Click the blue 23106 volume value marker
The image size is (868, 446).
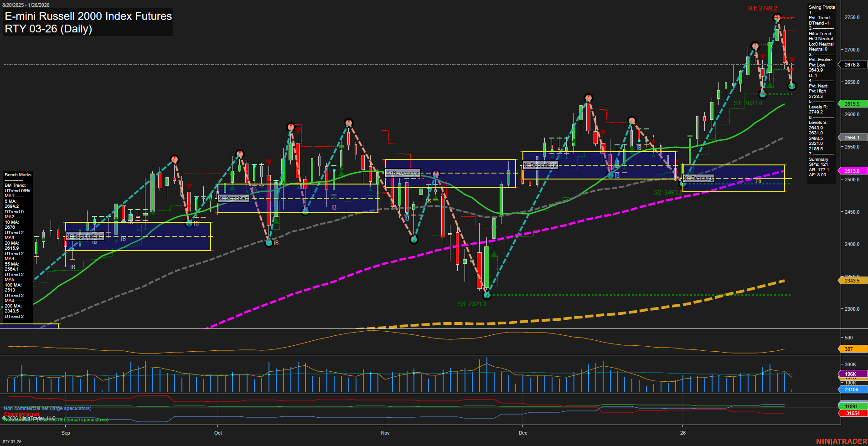point(850,390)
